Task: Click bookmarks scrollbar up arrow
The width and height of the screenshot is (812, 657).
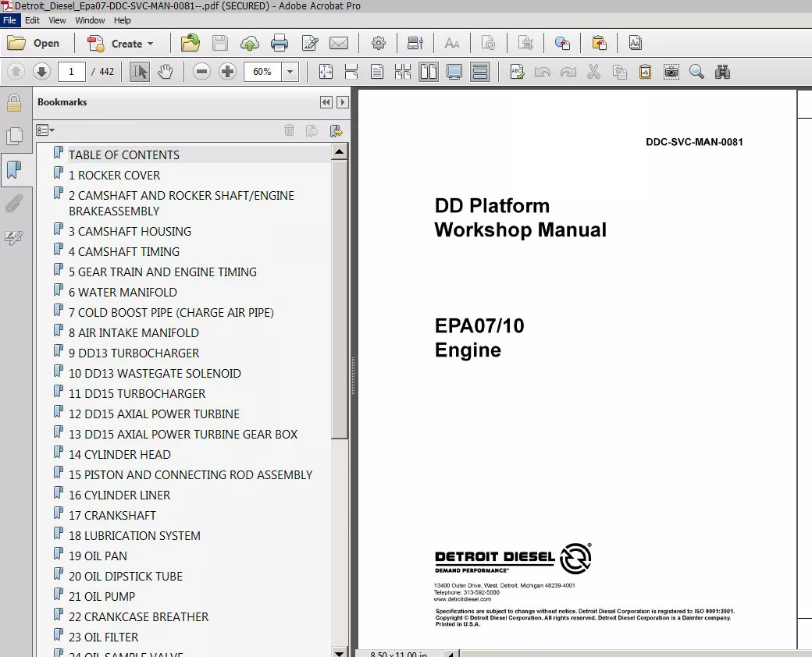Action: tap(339, 152)
